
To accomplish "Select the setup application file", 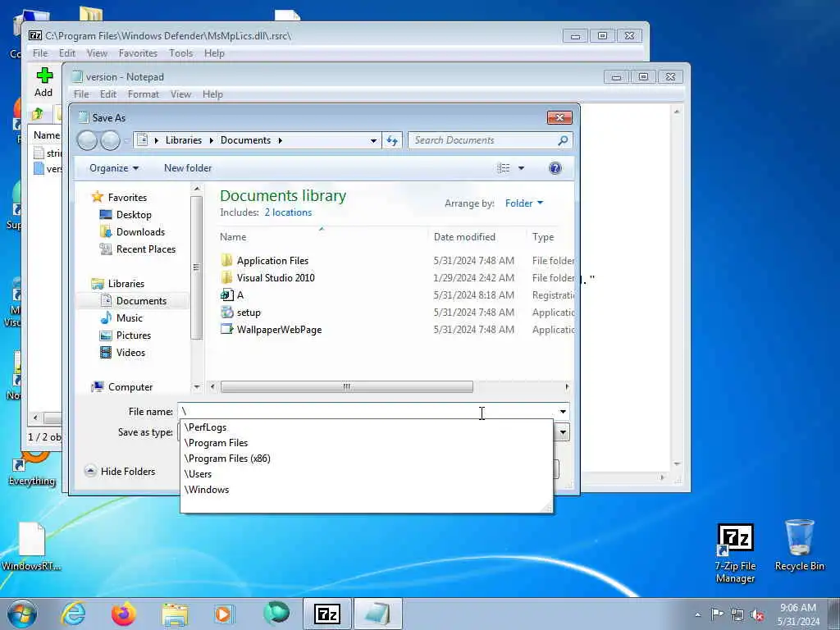I will [x=248, y=313].
